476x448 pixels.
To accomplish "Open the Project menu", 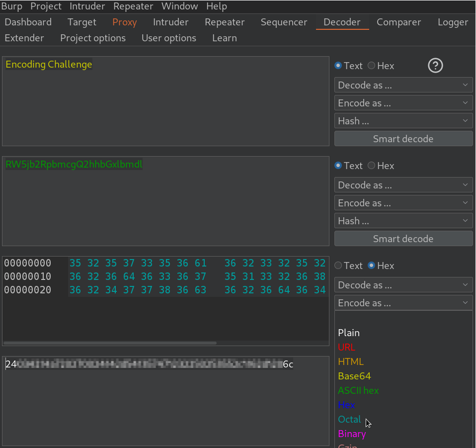I will 46,6.
